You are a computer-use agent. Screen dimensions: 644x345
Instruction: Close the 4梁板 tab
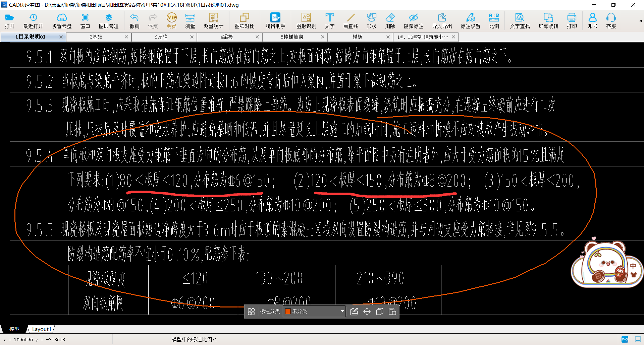[257, 37]
